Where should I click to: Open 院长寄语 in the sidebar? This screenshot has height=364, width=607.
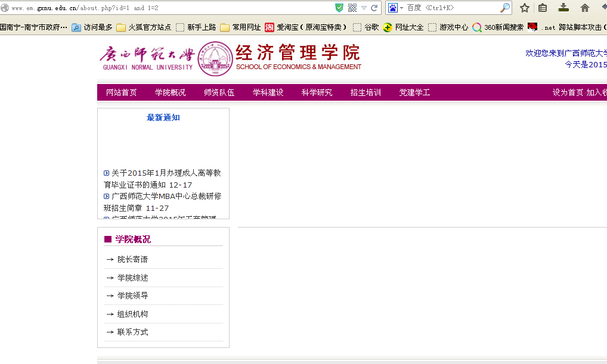[133, 259]
